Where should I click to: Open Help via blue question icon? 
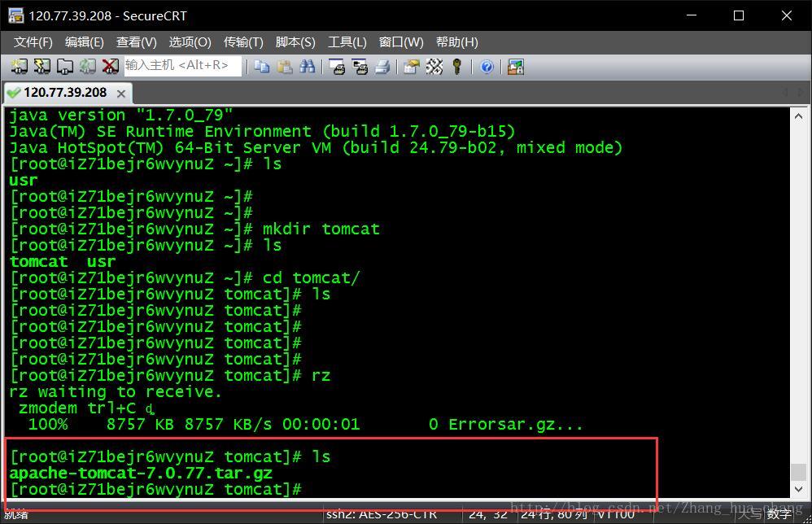(x=487, y=66)
